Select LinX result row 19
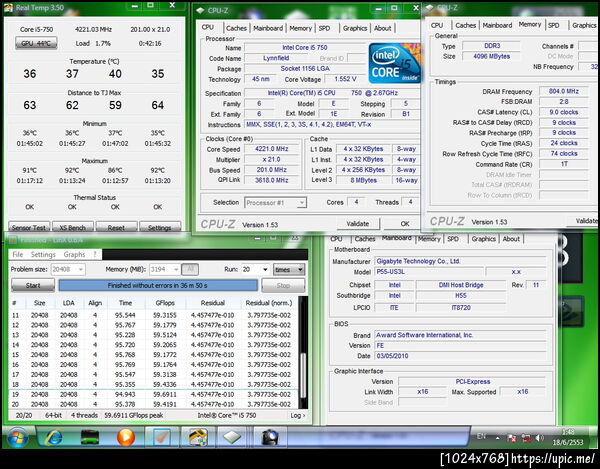The width and height of the screenshot is (600, 469). click(153, 394)
